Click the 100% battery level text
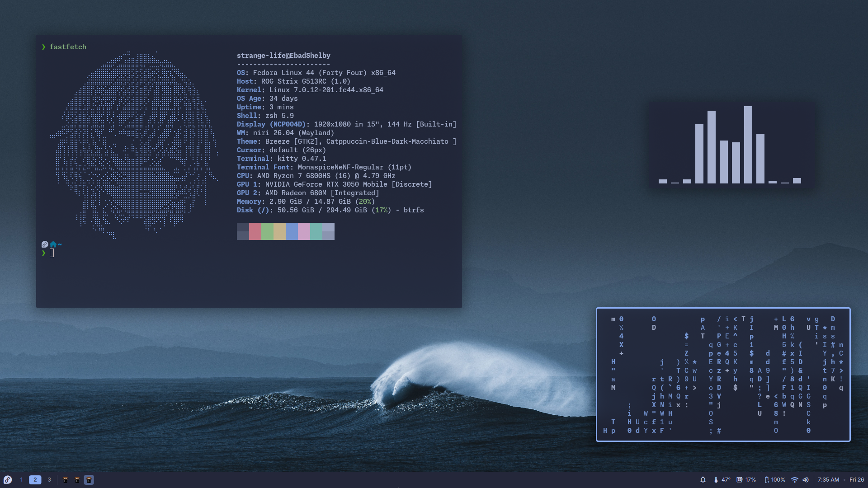The width and height of the screenshot is (868, 488). pyautogui.click(x=778, y=480)
